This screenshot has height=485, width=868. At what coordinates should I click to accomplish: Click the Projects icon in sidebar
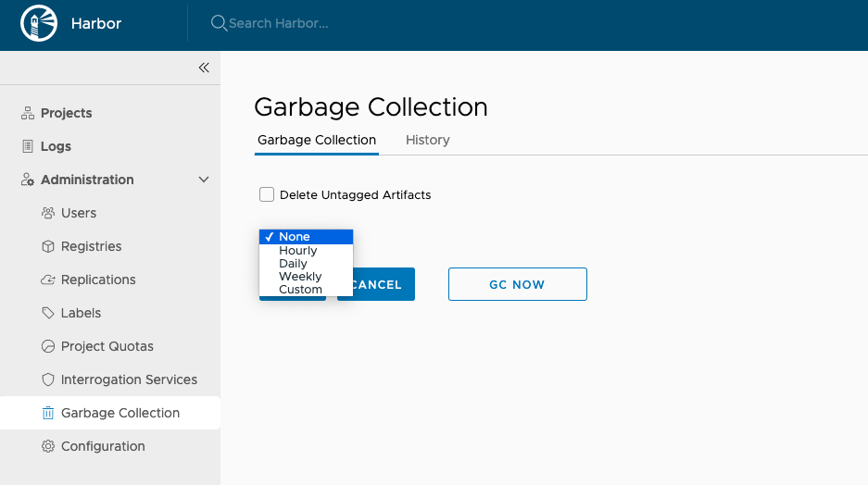point(28,113)
